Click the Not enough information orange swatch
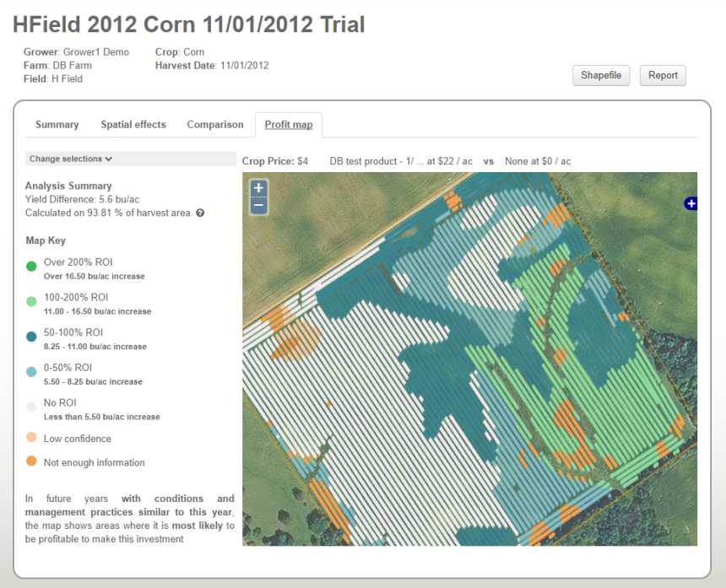Image resolution: width=726 pixels, height=588 pixels. (31, 461)
